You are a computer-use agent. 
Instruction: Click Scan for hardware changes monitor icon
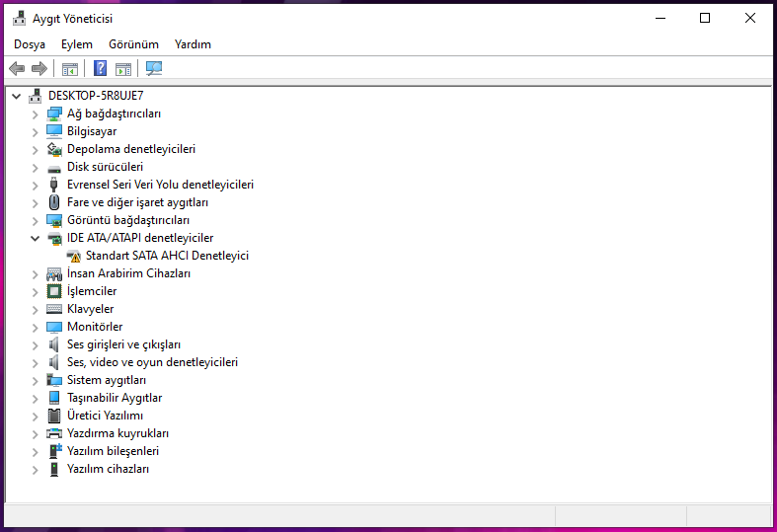click(x=154, y=68)
